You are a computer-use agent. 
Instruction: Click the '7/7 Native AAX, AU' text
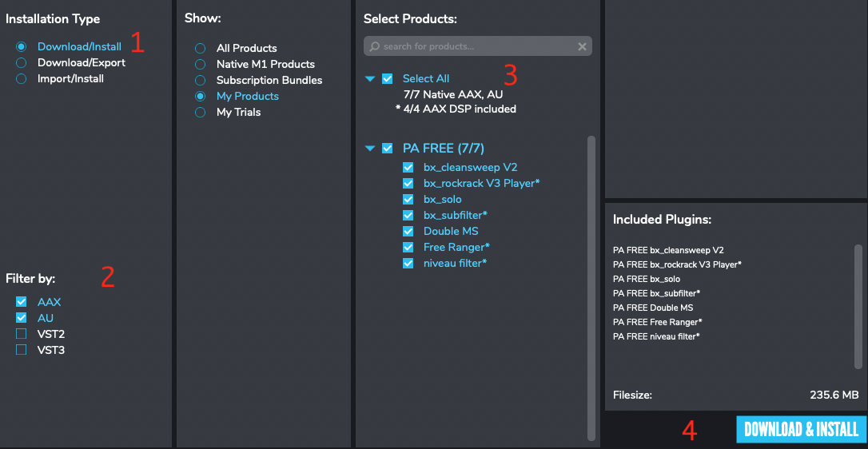(453, 94)
